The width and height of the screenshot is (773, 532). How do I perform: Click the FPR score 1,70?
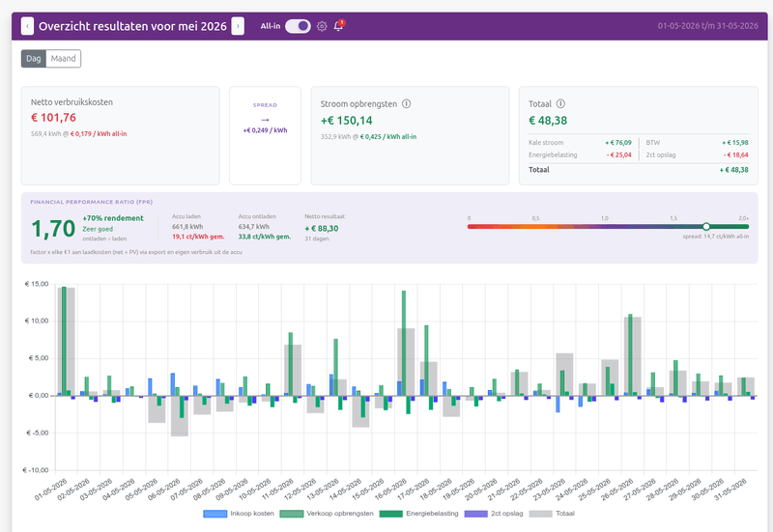point(53,229)
